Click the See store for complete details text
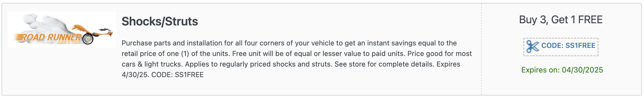The image size is (644, 99). [384, 64]
